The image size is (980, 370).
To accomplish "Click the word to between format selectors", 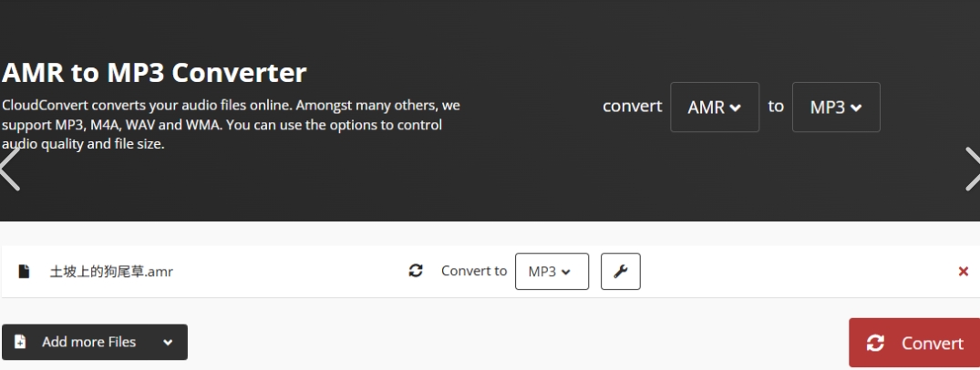I will [x=776, y=107].
